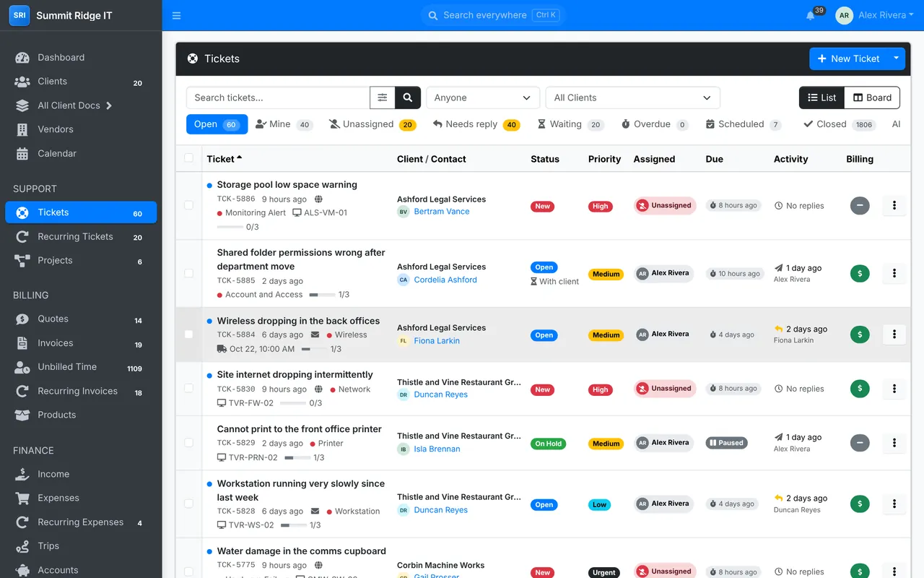Sort by the Ticket column header
The height and width of the screenshot is (578, 924).
click(x=225, y=159)
